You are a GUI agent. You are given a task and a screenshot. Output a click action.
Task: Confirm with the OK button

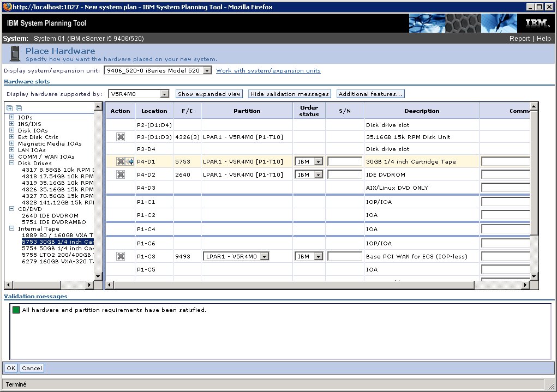point(11,368)
